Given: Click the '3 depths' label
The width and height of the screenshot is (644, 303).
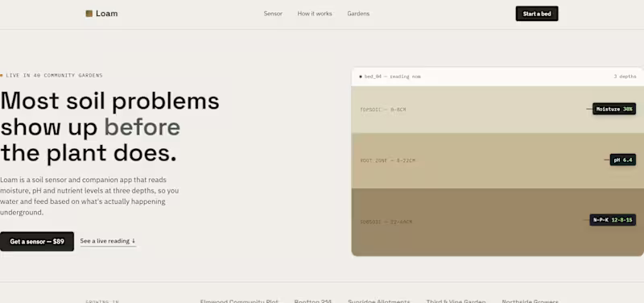Looking at the screenshot, I should (625, 77).
